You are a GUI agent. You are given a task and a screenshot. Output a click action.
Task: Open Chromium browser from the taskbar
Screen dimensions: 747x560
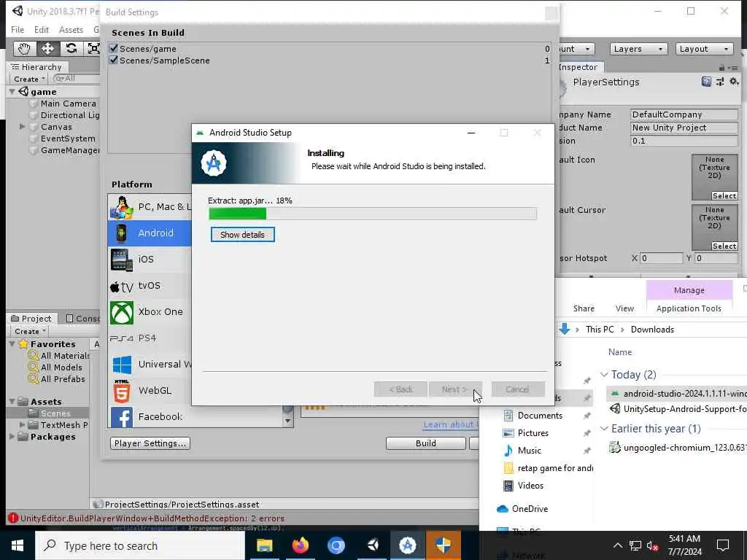(336, 545)
